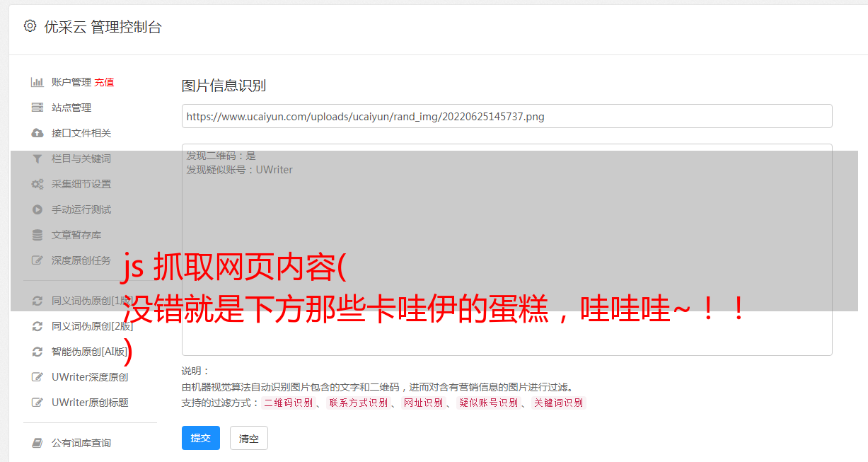Click the 二维码识别 tag

click(289, 403)
